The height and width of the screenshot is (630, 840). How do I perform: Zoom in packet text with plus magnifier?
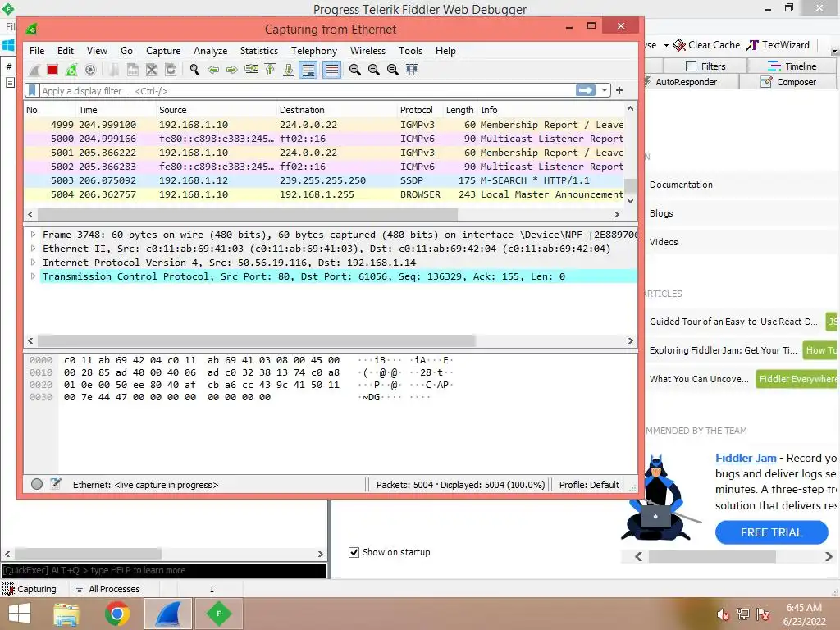coord(354,70)
